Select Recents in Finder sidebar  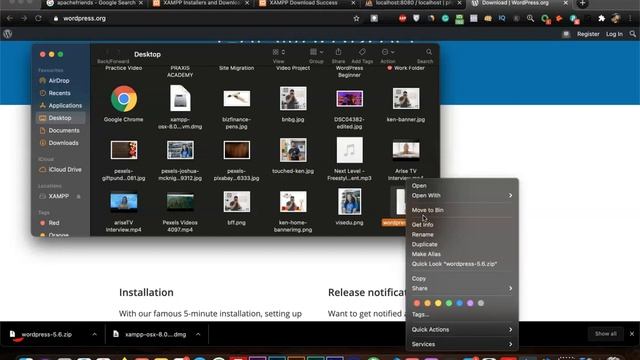(59, 93)
